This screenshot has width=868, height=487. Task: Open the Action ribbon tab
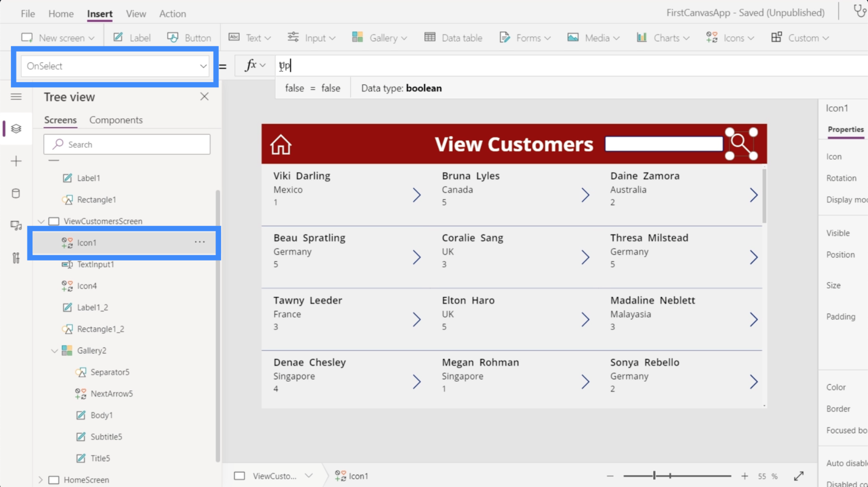tap(173, 13)
